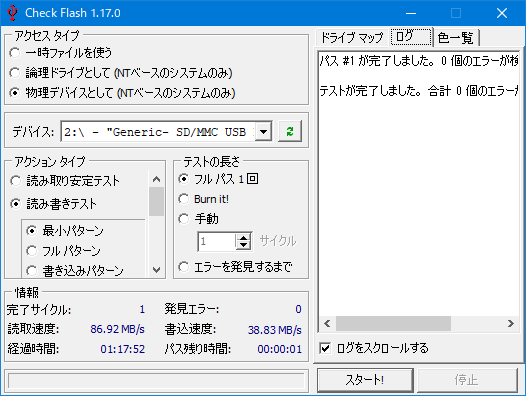526x396 pixels.
Task: Click the log horizontal scrollbar thumb
Action: tap(393, 324)
